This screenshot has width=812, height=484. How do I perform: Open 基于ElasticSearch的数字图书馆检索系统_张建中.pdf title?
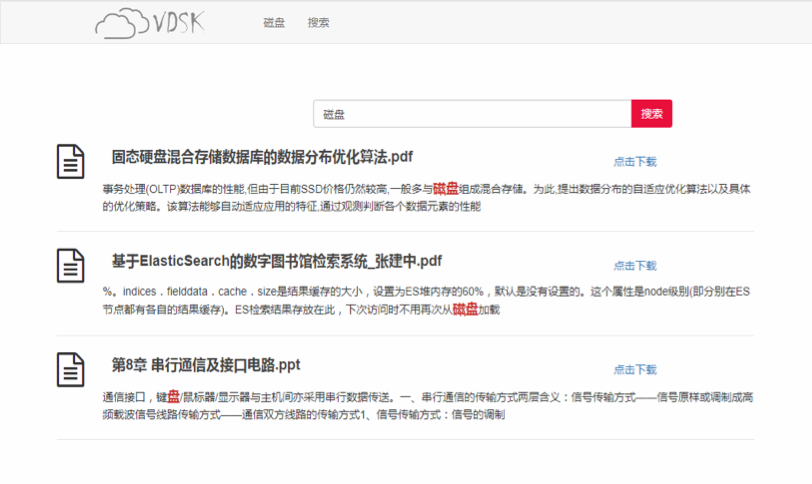[x=277, y=261]
